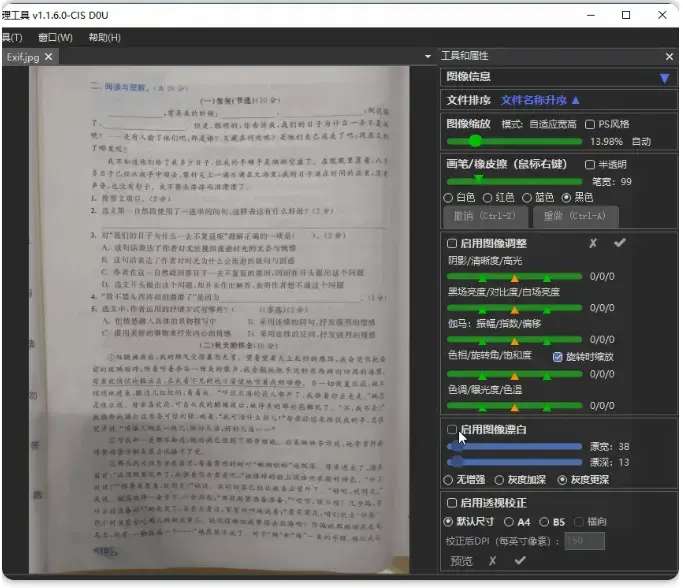Adjust the 色调/曝光度/色温 slider

tap(514, 406)
